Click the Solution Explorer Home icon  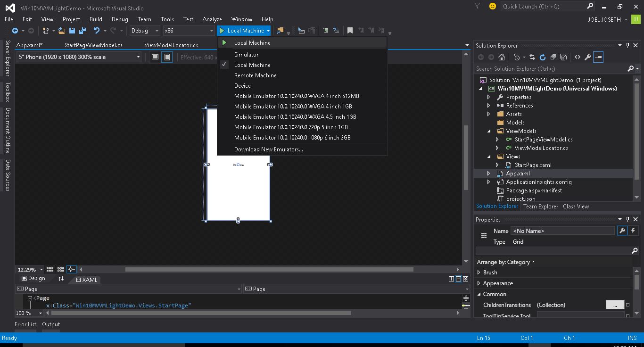(502, 57)
